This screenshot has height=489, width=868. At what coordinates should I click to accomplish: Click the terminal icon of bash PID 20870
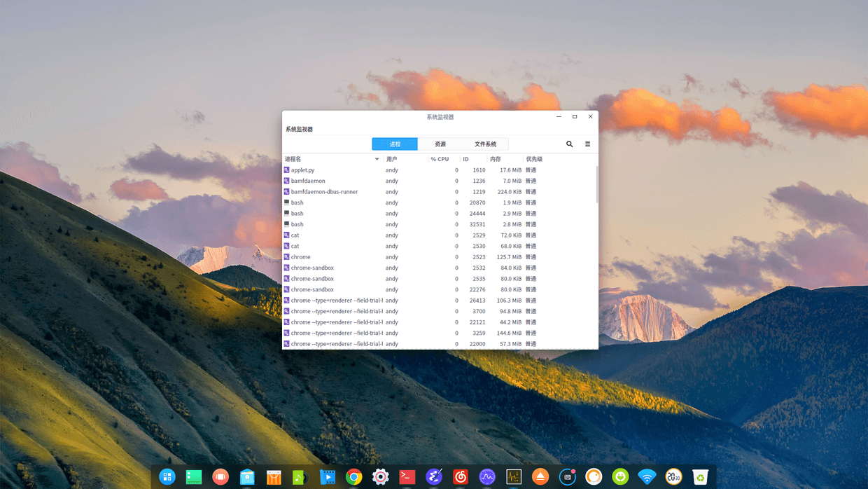(287, 202)
